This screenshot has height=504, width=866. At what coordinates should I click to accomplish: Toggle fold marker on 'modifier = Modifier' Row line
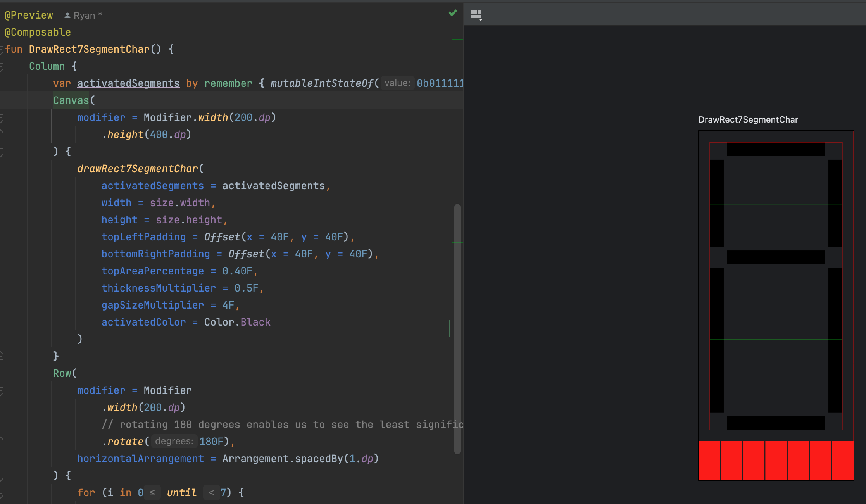tap(2, 390)
